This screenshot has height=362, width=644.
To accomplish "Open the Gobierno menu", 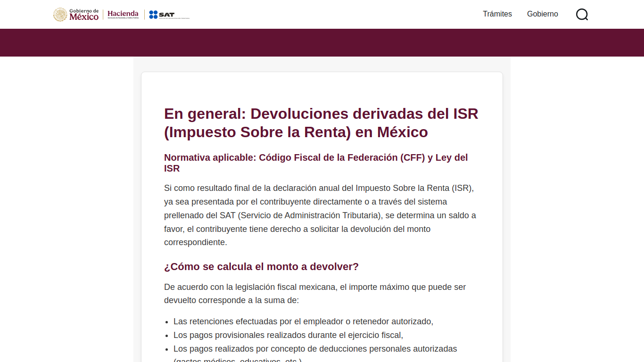I will pos(543,14).
